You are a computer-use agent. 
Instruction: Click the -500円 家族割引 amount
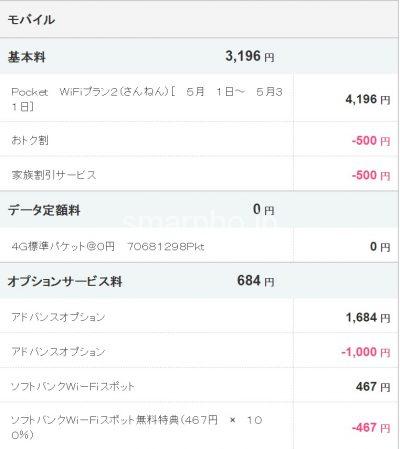click(371, 175)
